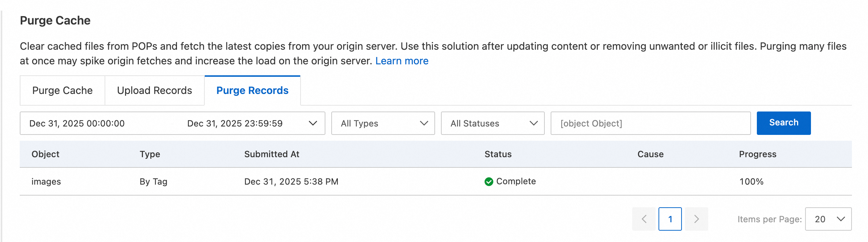
Task: Click the 100% progress value
Action: point(751,182)
